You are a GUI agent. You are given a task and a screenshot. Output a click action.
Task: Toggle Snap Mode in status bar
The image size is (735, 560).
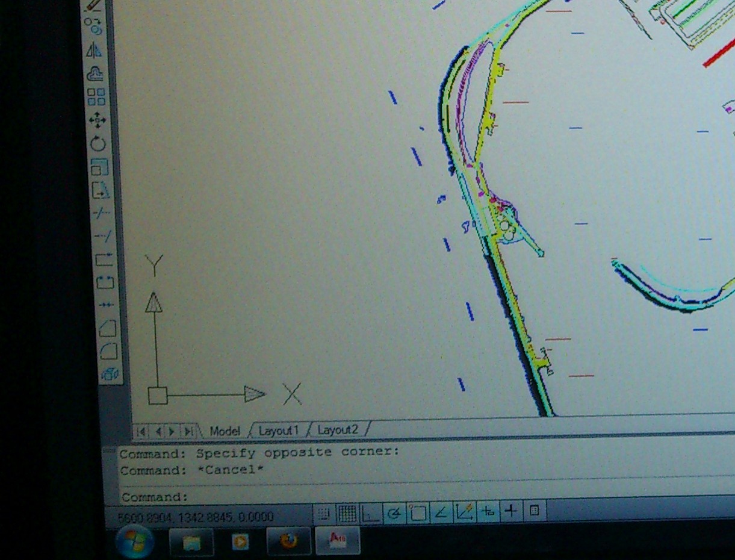[323, 513]
